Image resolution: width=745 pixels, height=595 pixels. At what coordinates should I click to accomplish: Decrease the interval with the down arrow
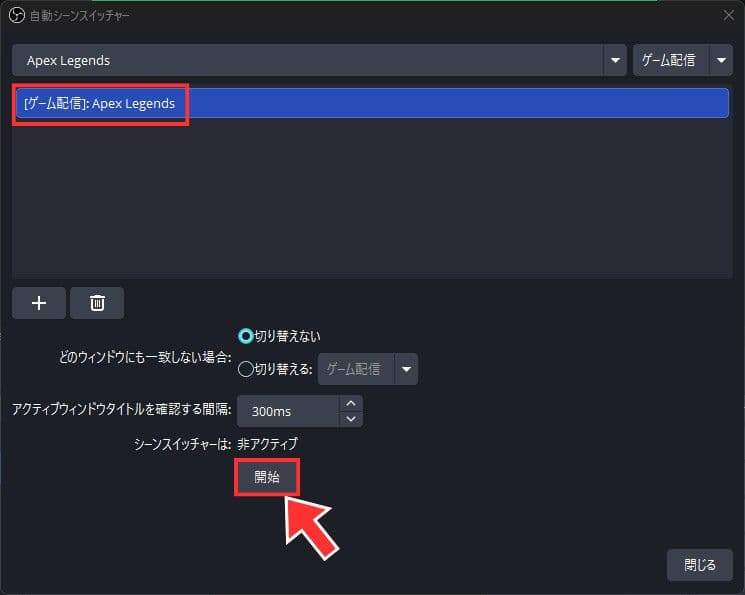click(351, 419)
